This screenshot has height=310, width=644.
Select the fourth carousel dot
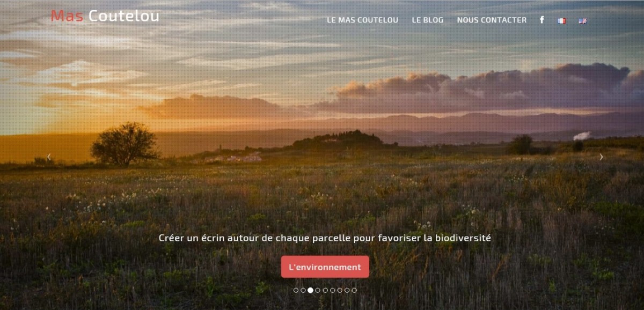pos(318,290)
